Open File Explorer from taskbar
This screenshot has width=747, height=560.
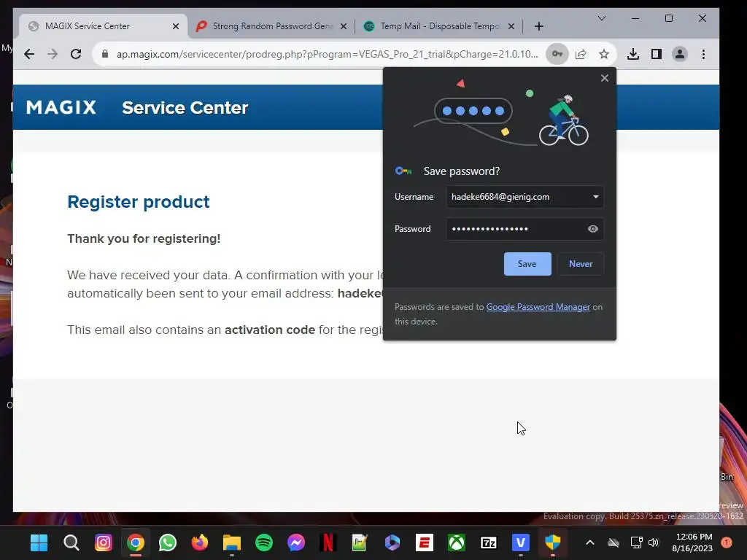click(x=232, y=542)
